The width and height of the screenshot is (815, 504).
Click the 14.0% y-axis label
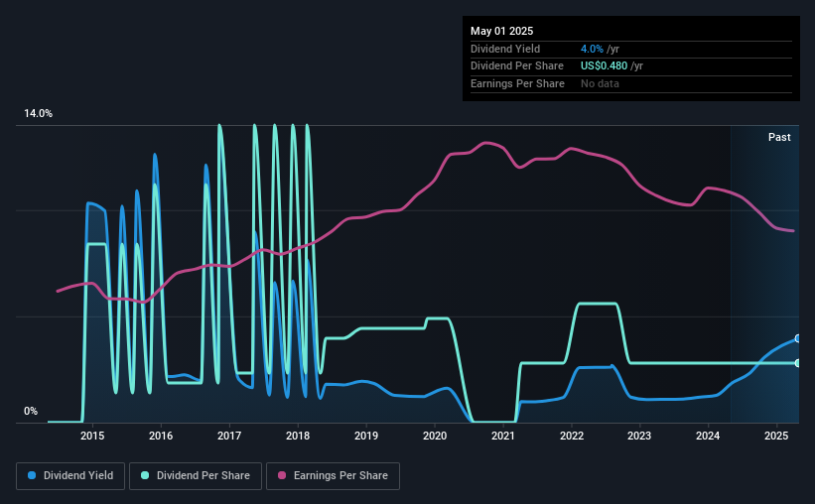coord(38,114)
